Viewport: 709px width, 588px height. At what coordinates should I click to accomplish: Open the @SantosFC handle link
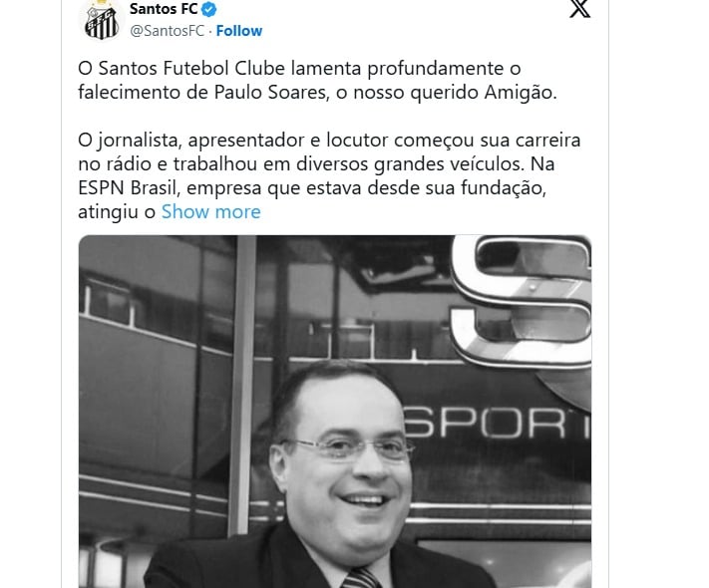168,31
